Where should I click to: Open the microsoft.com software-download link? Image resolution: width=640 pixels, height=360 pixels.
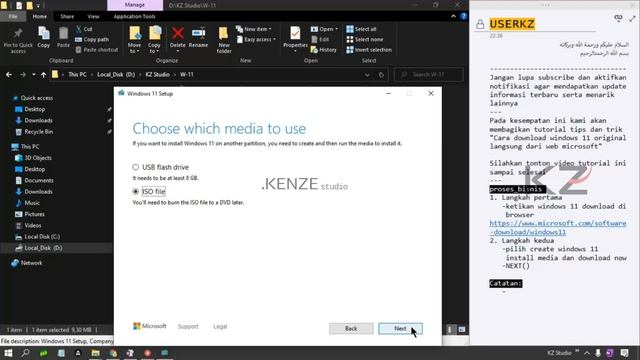(558, 228)
